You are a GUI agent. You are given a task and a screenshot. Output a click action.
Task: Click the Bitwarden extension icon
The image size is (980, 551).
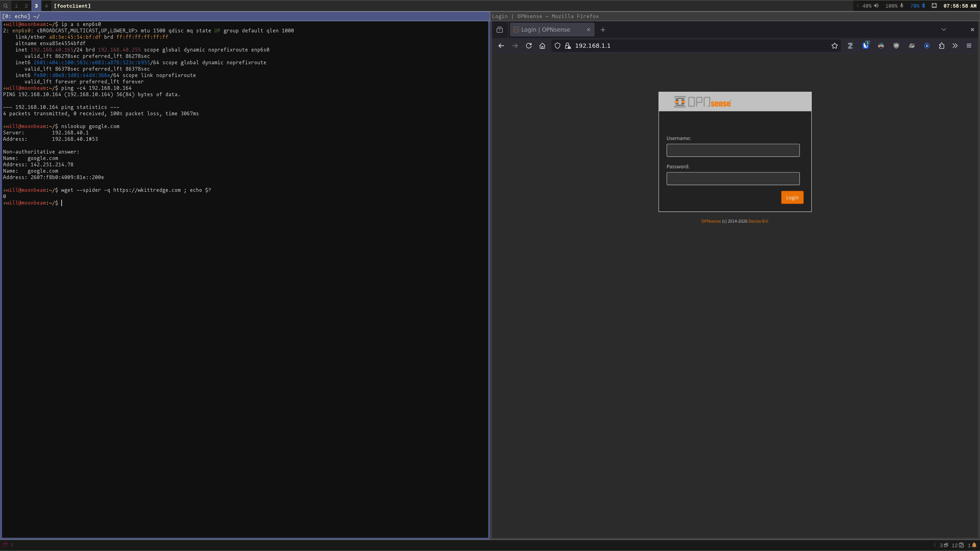coord(865,46)
